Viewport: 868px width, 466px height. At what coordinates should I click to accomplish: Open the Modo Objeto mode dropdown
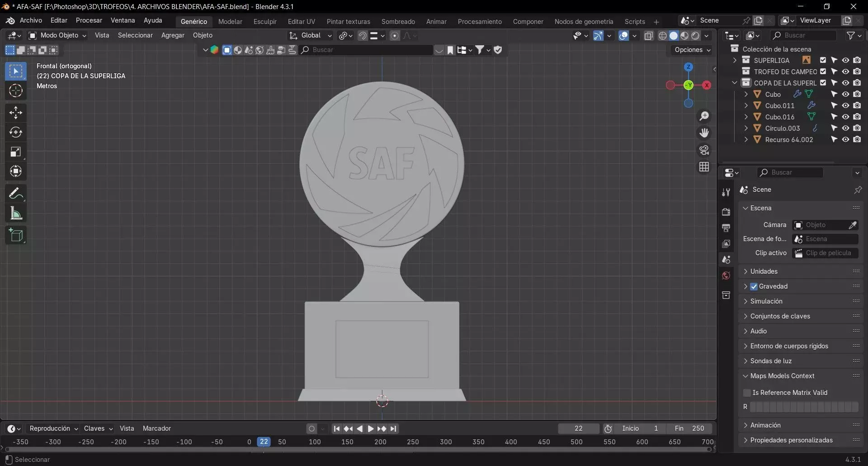[57, 35]
